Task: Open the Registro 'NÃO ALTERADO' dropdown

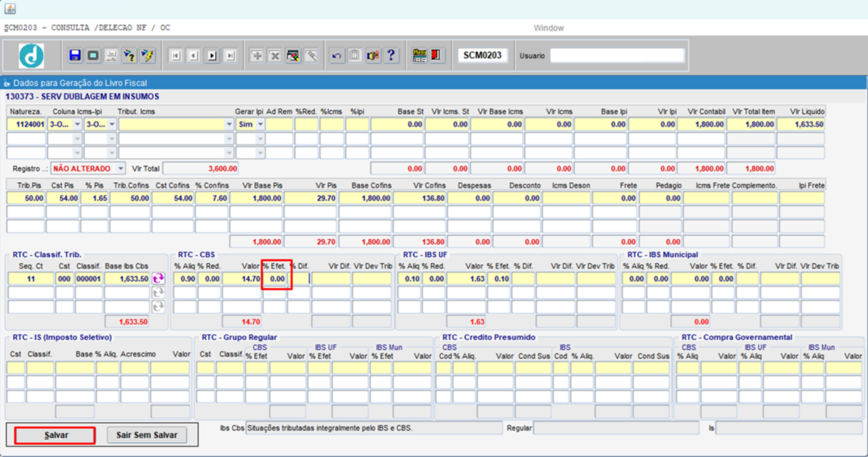Action: (120, 169)
